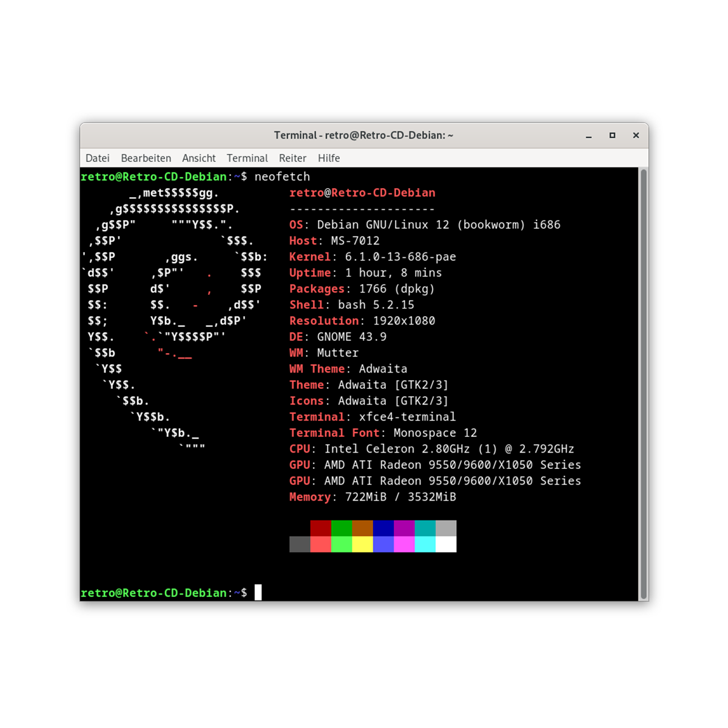728x728 pixels.
Task: Click the dark blue color block
Action: (x=383, y=528)
